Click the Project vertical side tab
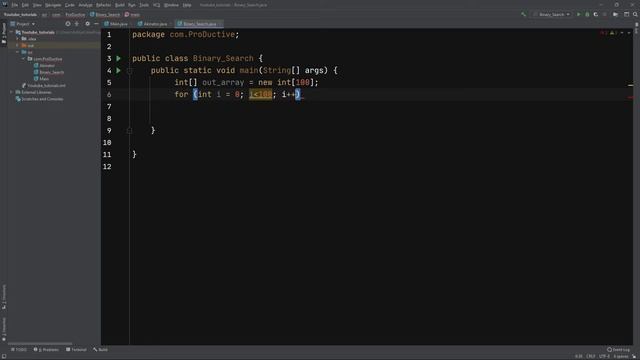640x360 pixels. click(x=4, y=33)
